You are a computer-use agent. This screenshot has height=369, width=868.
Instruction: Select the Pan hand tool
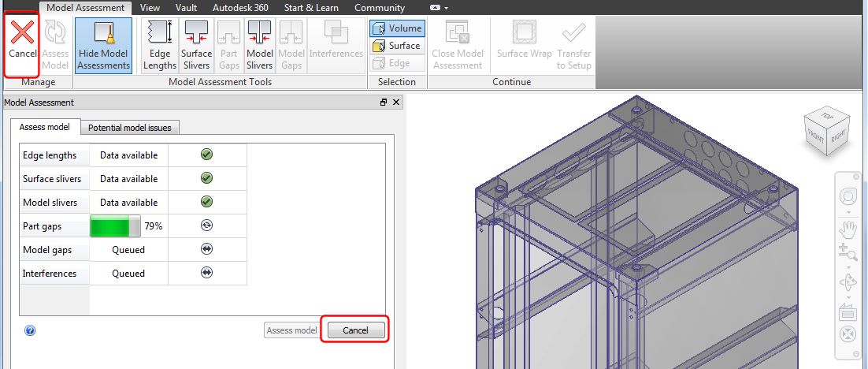point(848,229)
